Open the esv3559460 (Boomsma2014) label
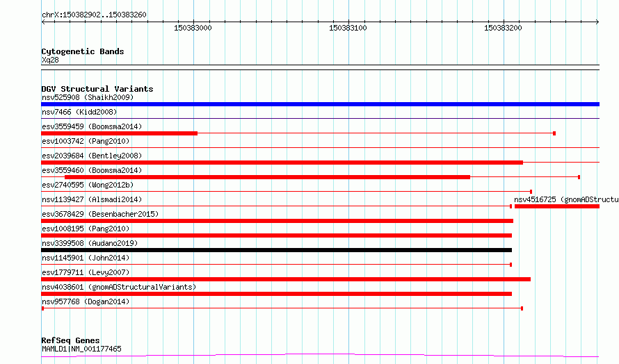Image resolution: width=619 pixels, height=364 pixels. pyautogui.click(x=92, y=170)
